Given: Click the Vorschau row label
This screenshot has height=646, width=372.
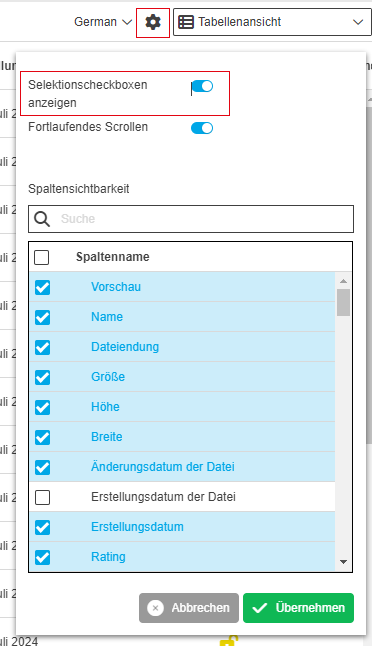Looking at the screenshot, I should coord(116,287).
